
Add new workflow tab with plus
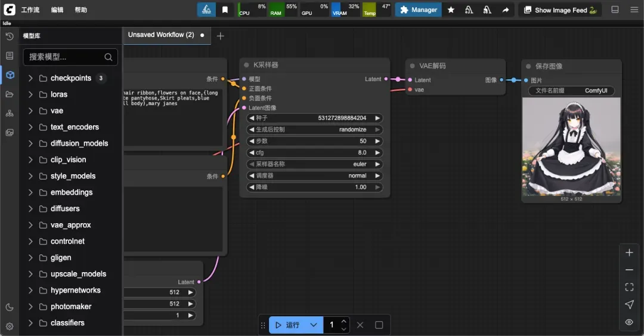click(220, 36)
